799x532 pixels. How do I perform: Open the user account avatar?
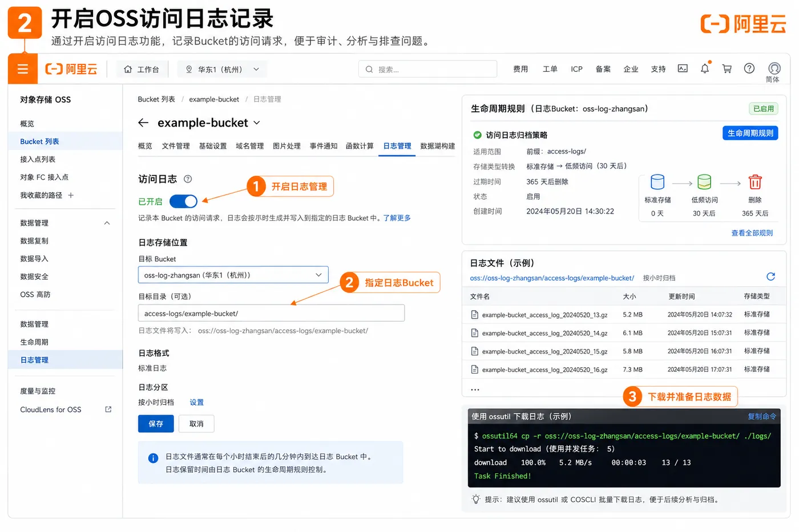coord(774,68)
